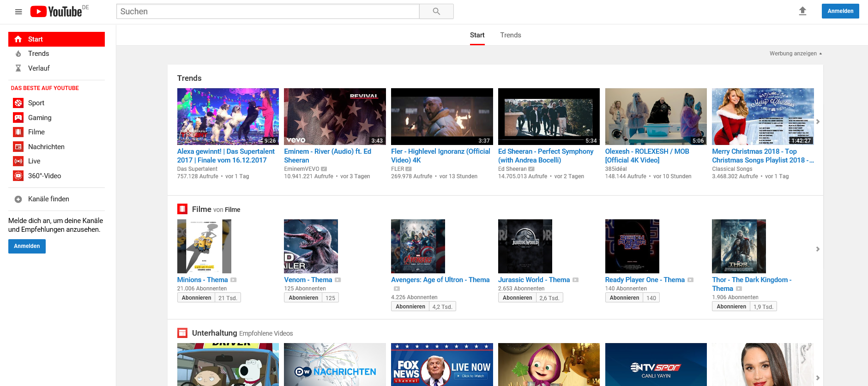Click the Live channel icon
Image resolution: width=868 pixels, height=386 pixels.
tap(18, 161)
